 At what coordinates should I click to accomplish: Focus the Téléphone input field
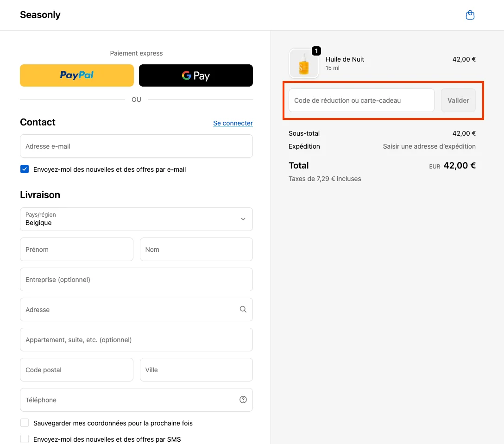pos(136,400)
